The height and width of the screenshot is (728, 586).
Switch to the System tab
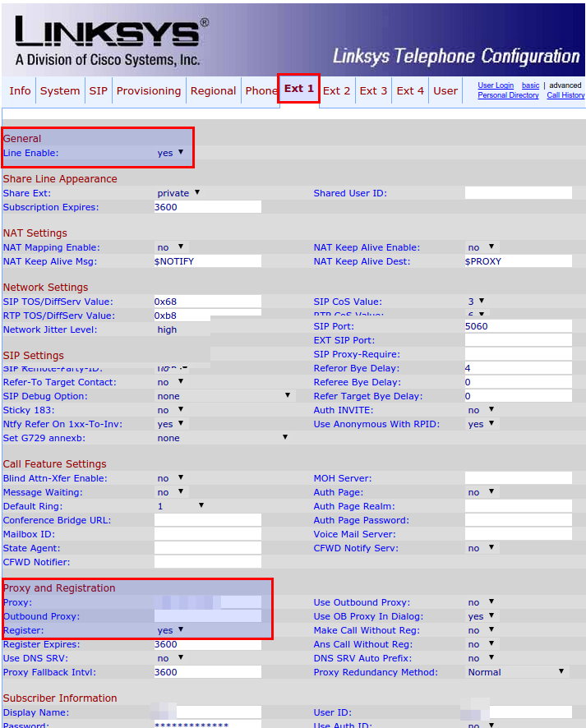coord(60,91)
